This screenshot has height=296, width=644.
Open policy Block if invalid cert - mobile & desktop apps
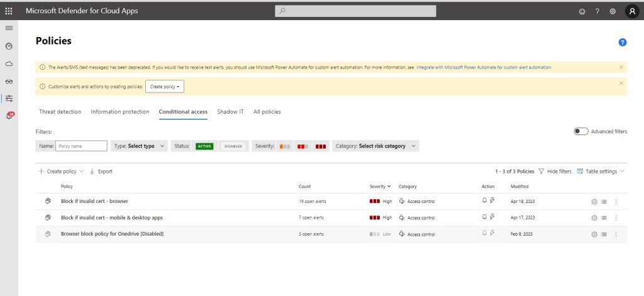[112, 217]
